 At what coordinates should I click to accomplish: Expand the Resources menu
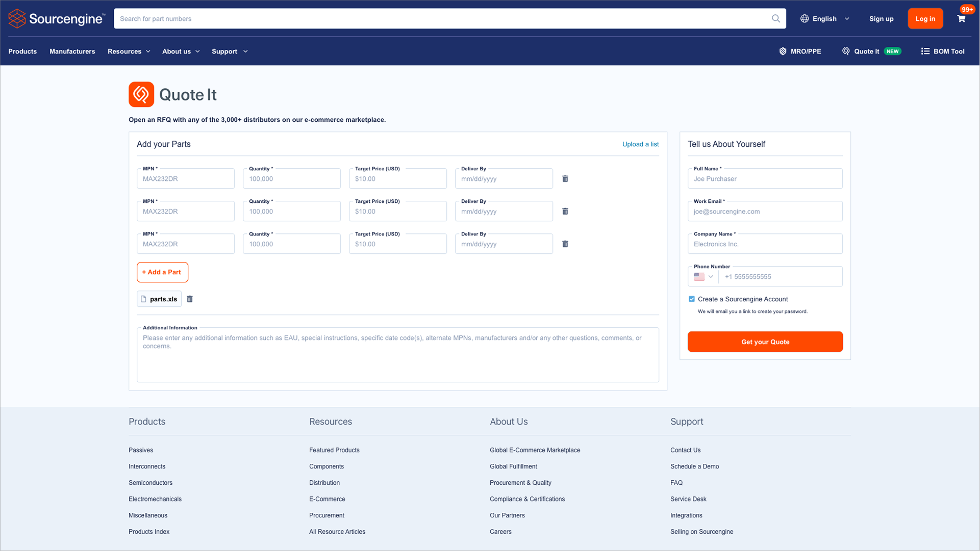129,51
